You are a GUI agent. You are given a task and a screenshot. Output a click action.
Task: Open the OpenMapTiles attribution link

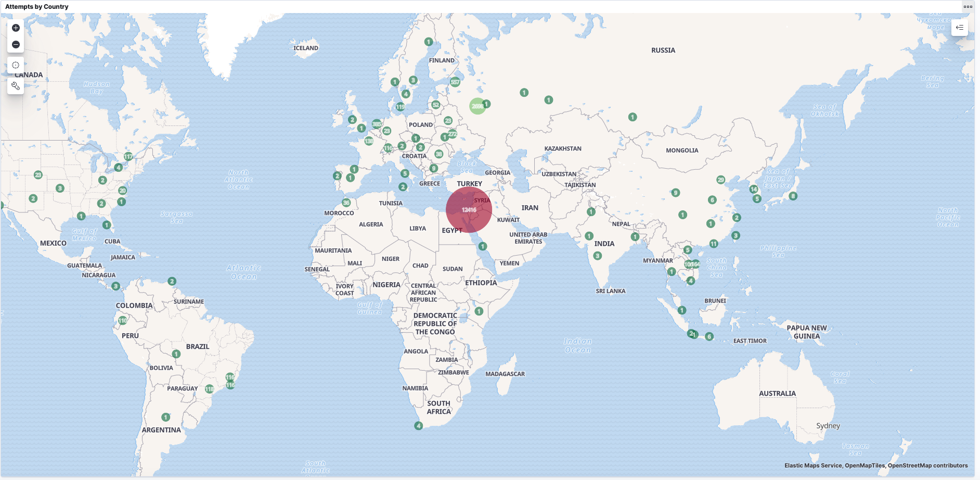[x=866, y=465]
